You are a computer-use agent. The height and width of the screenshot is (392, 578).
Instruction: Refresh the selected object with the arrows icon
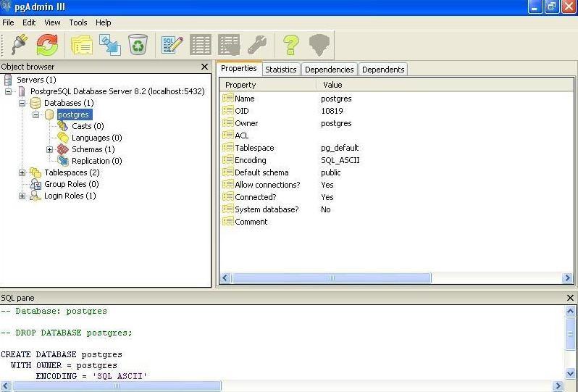click(x=47, y=45)
